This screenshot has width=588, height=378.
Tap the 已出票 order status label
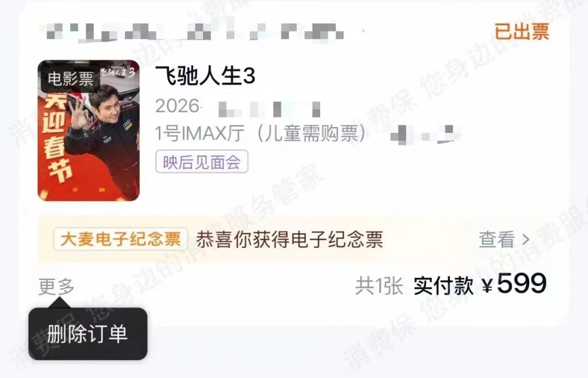tap(522, 32)
